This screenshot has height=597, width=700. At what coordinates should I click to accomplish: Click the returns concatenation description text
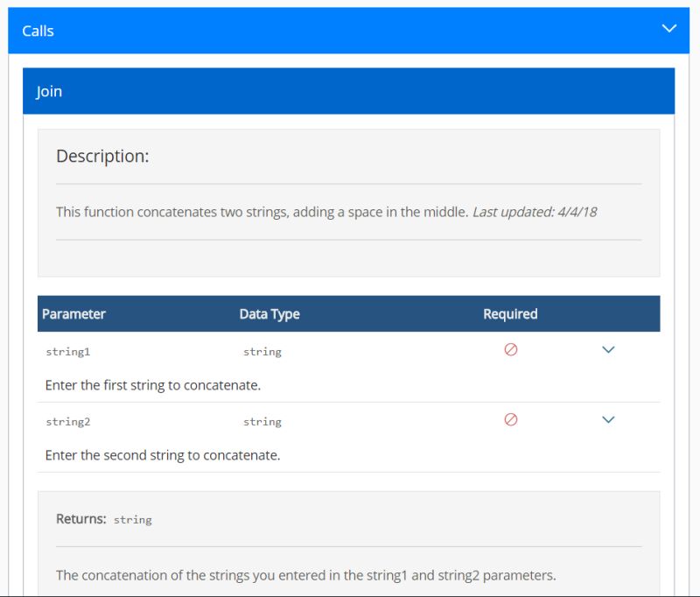click(x=305, y=575)
